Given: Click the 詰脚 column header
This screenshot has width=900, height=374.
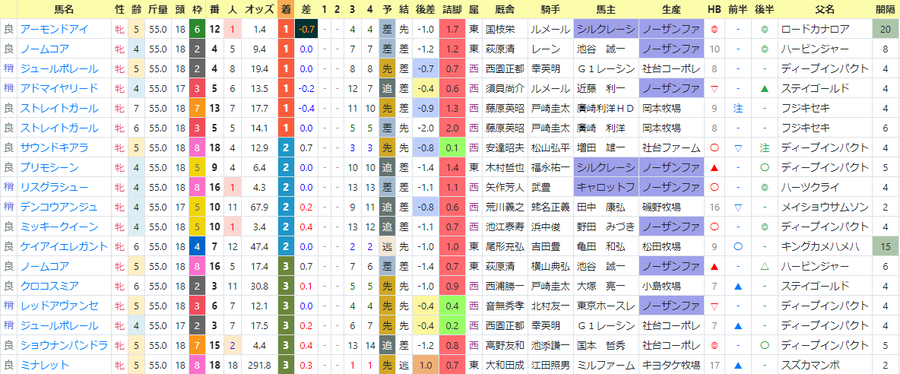Looking at the screenshot, I should point(453,9).
